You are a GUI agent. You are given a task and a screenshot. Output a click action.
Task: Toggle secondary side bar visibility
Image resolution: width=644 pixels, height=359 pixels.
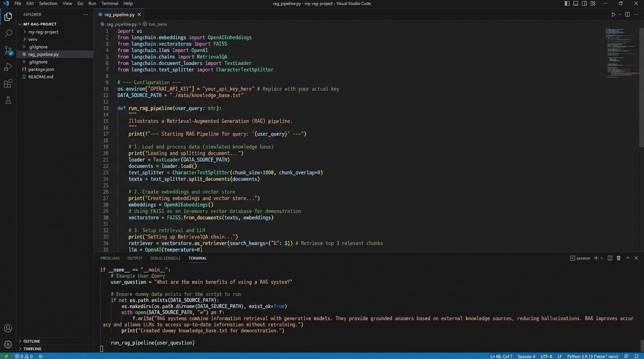click(584, 3)
